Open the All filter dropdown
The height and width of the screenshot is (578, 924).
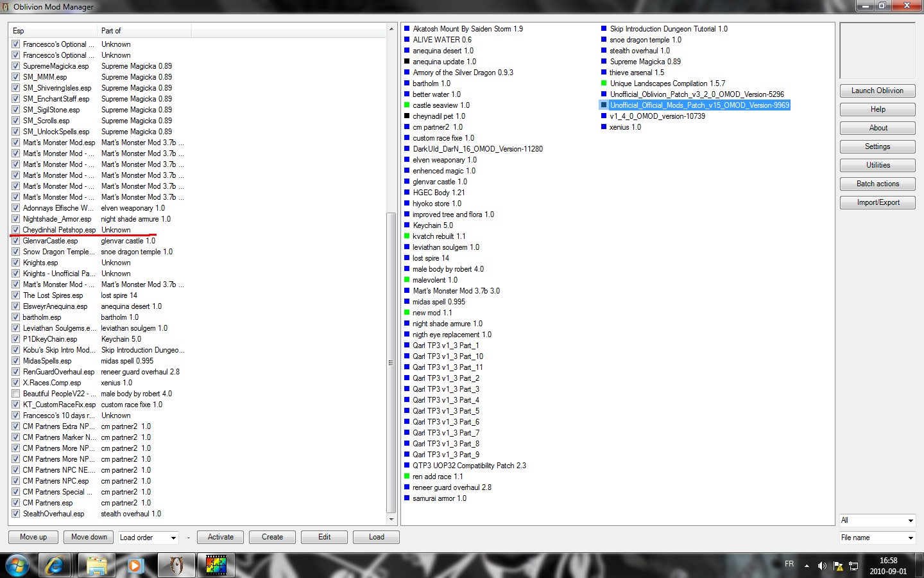coord(877,520)
